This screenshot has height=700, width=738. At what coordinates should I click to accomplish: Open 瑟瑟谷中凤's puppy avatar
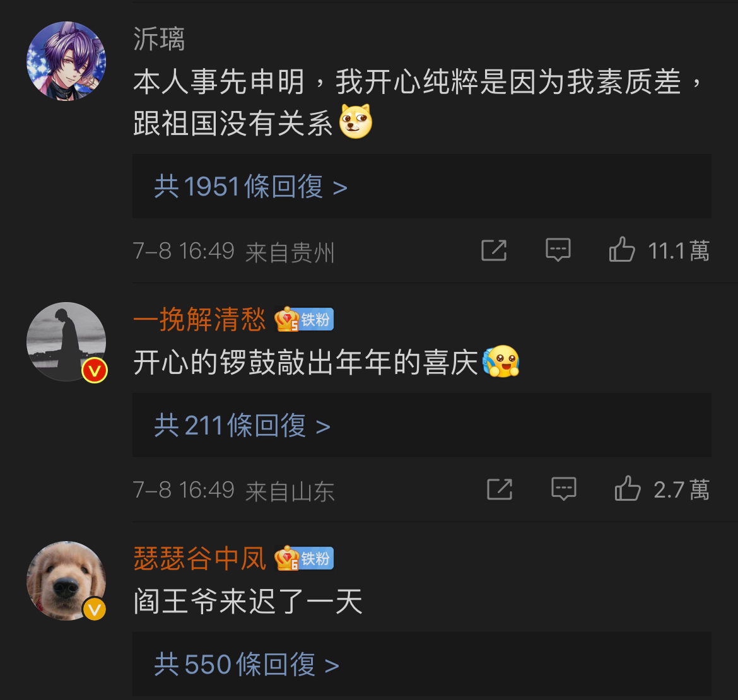pos(66,581)
